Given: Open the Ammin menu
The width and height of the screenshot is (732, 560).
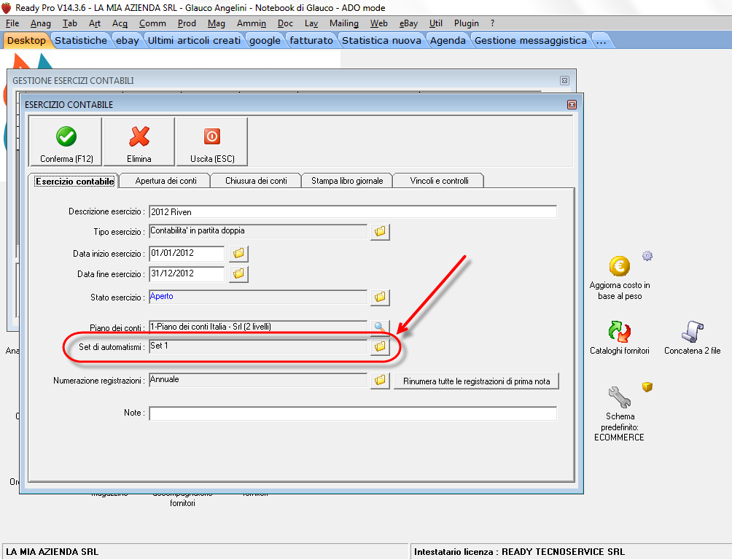Looking at the screenshot, I should [251, 23].
